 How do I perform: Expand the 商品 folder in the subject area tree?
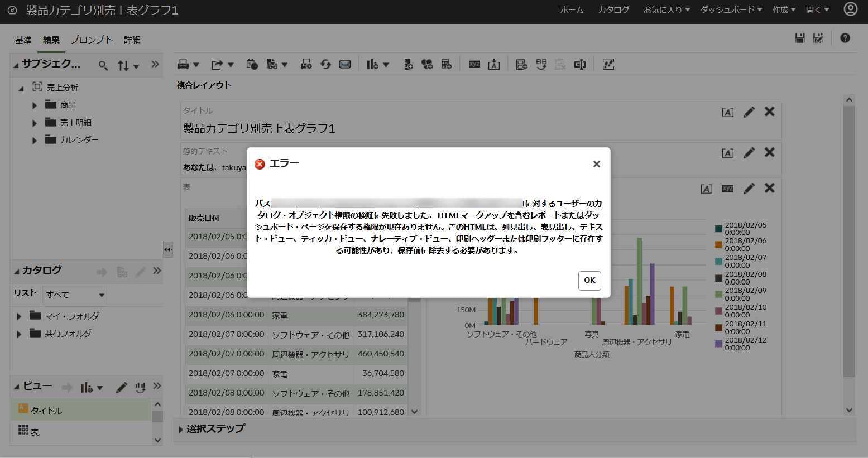(35, 104)
